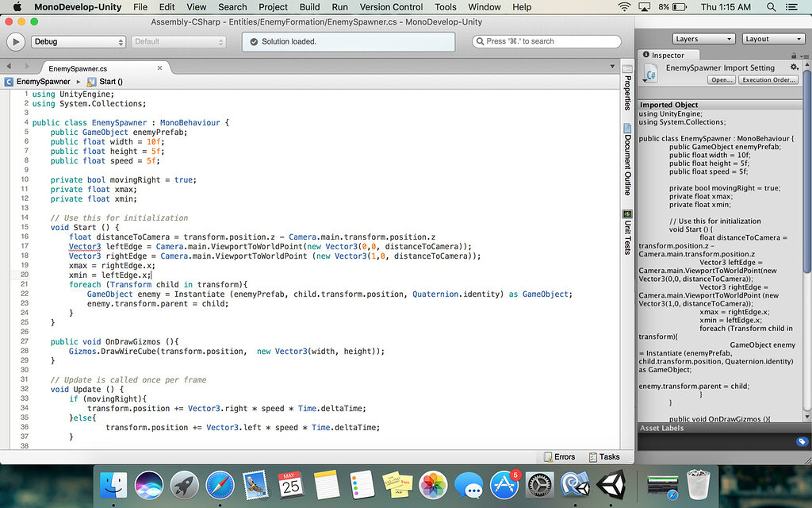Show the Errors pad
812x508 pixels.
(559, 456)
